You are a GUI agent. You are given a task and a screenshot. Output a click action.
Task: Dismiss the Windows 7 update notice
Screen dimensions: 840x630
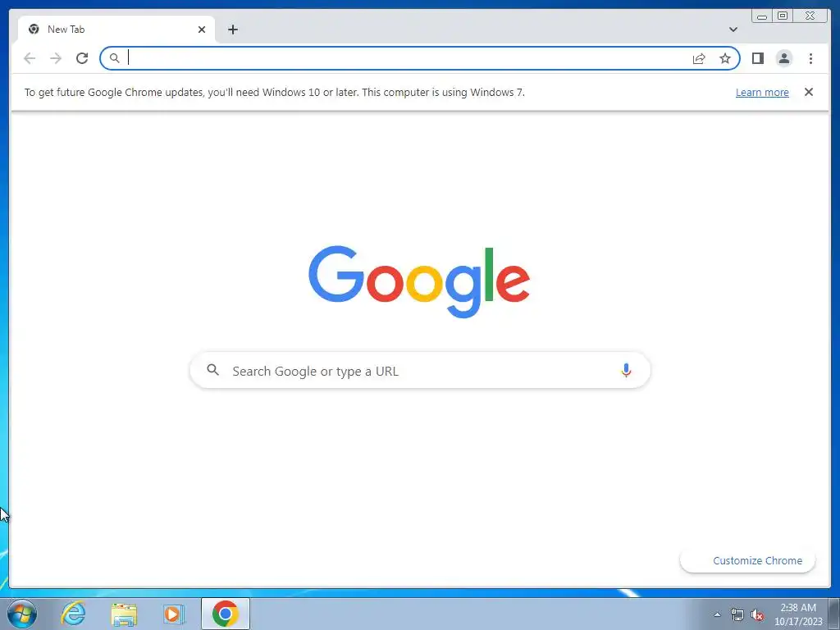click(808, 92)
